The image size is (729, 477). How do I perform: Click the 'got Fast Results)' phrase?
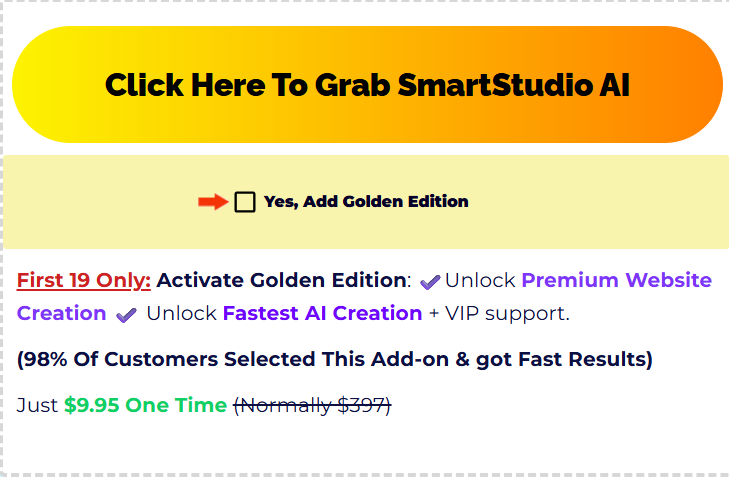[x=564, y=359]
